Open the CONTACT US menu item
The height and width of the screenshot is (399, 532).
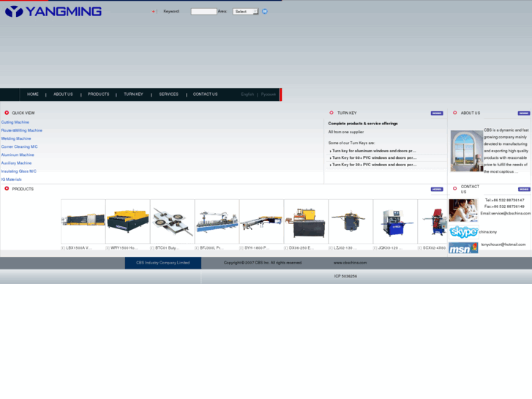[206, 94]
